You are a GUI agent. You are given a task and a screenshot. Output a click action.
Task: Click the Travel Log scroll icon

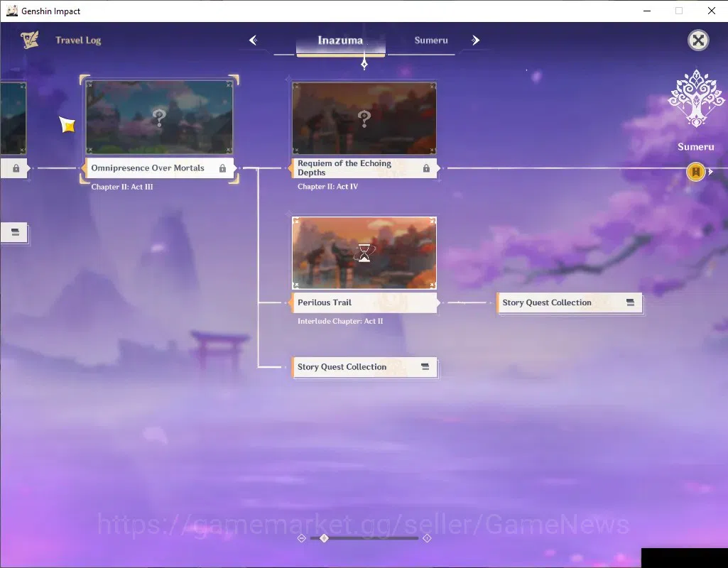(x=30, y=40)
